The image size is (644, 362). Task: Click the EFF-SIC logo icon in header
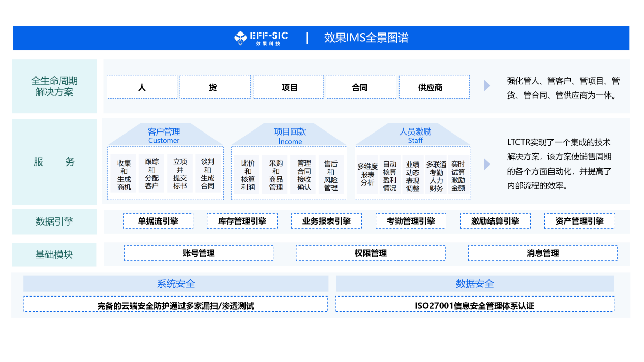click(240, 38)
